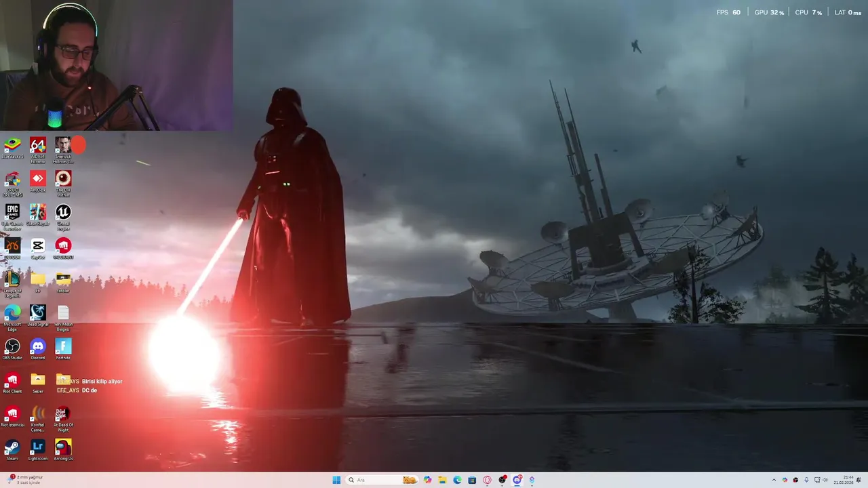Select the kb folder on desktop
This screenshot has height=488, width=868.
[38, 282]
